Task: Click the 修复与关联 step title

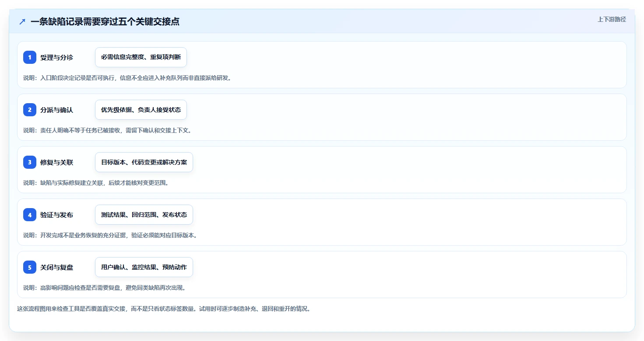Action: tap(57, 162)
